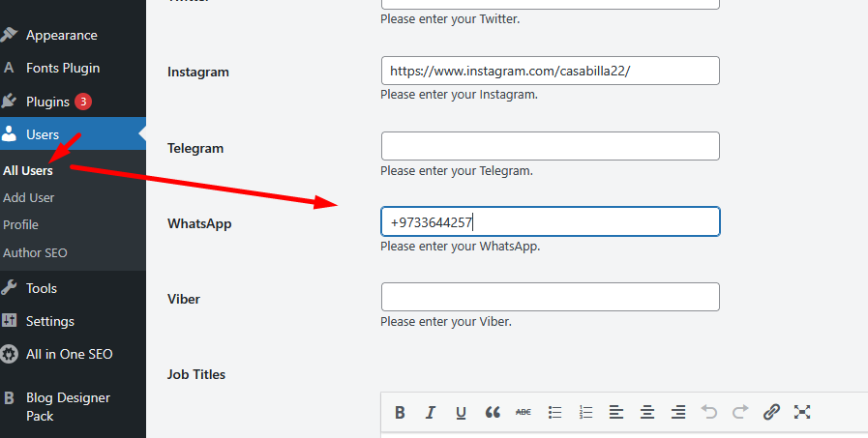The height and width of the screenshot is (438, 868).
Task: Align text to the right
Action: pos(678,412)
